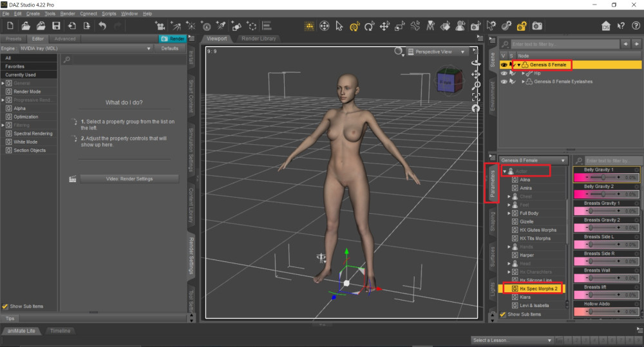Viewport: 644px width, 347px height.
Task: Open the Surfaces side tab
Action: pyautogui.click(x=492, y=257)
